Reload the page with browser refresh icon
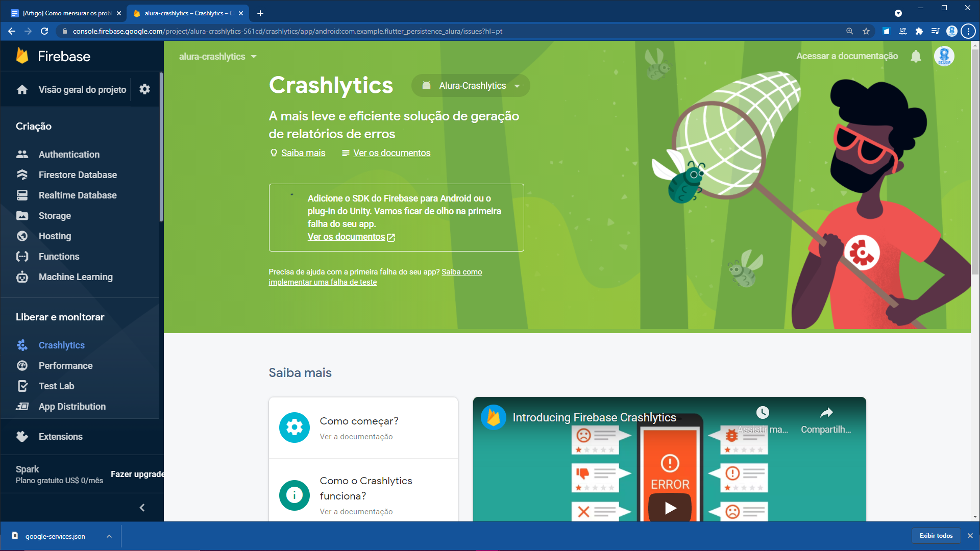Screen dimensions: 980x551 (x=44, y=31)
